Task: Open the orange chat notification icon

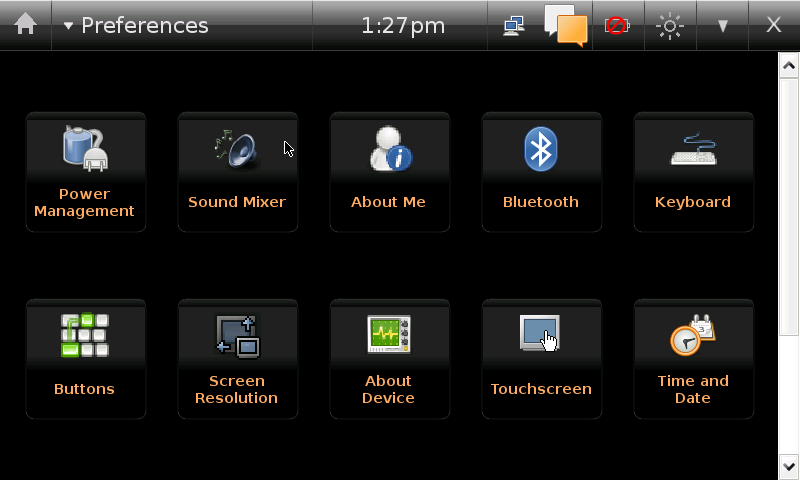Action: [x=566, y=26]
